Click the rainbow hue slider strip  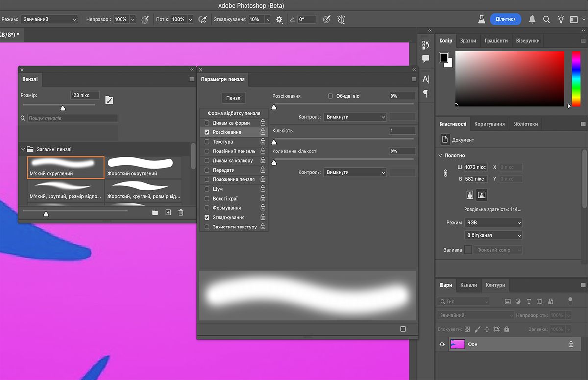(576, 77)
